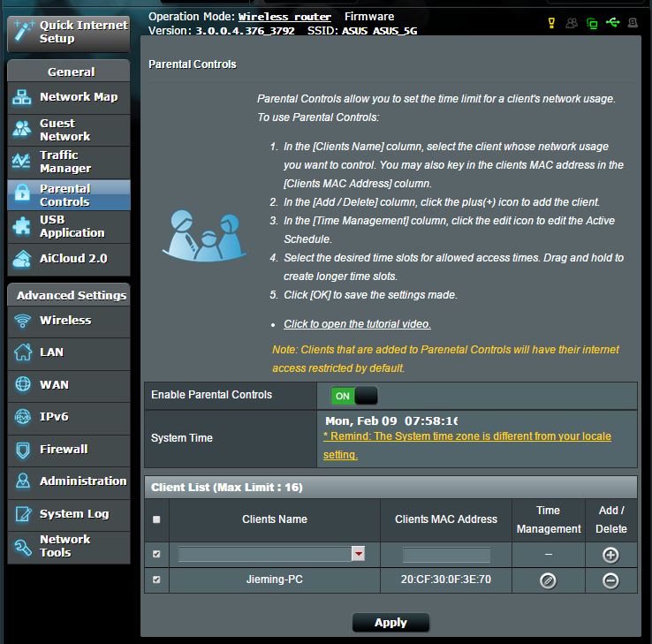Click the AiCloud 2.0 cloud icon

point(21,258)
